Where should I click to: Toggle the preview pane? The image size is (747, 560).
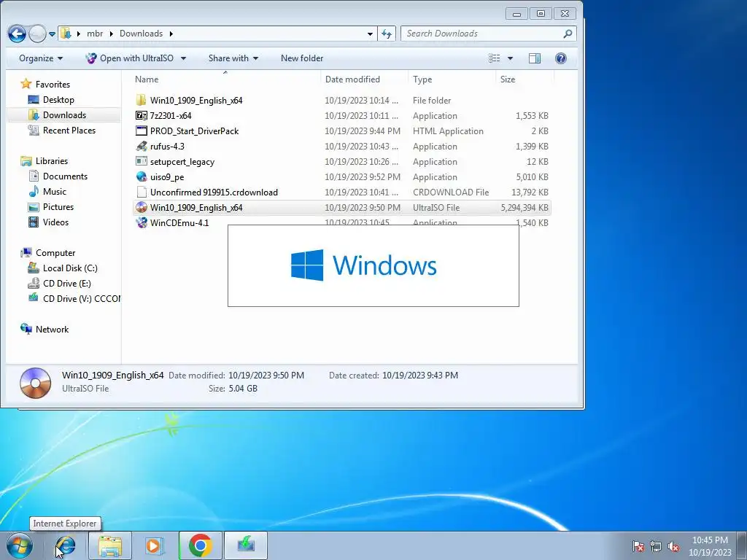click(535, 58)
